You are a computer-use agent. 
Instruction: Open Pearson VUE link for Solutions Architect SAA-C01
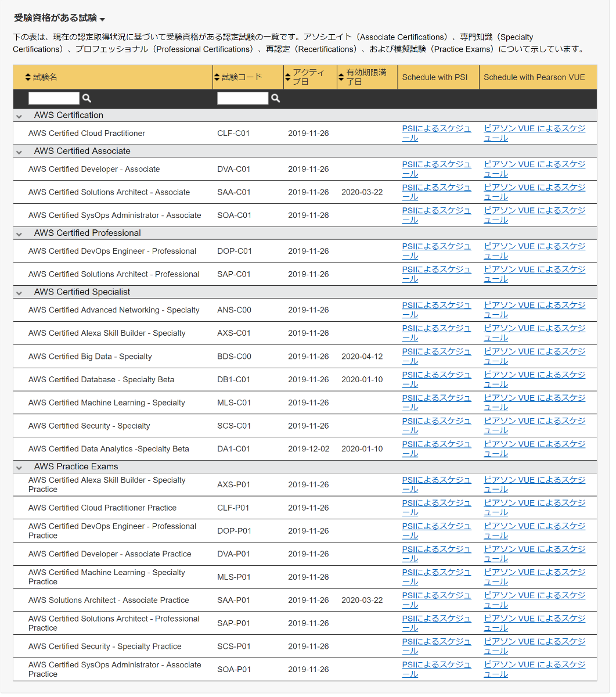tap(535, 192)
